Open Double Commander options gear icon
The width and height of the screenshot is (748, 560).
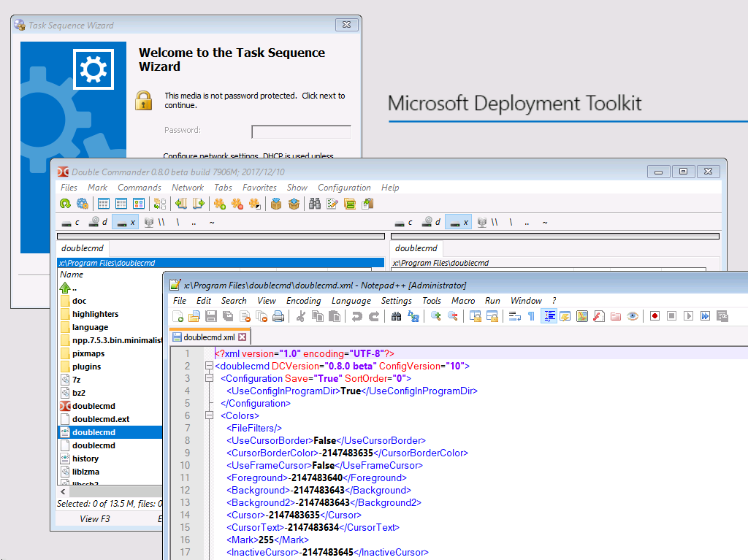point(83,204)
